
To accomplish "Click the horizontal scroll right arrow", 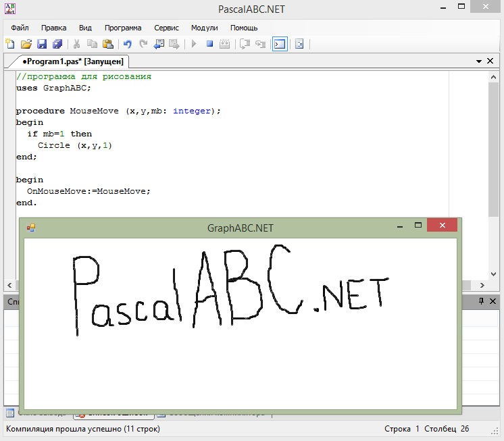I will coord(482,285).
